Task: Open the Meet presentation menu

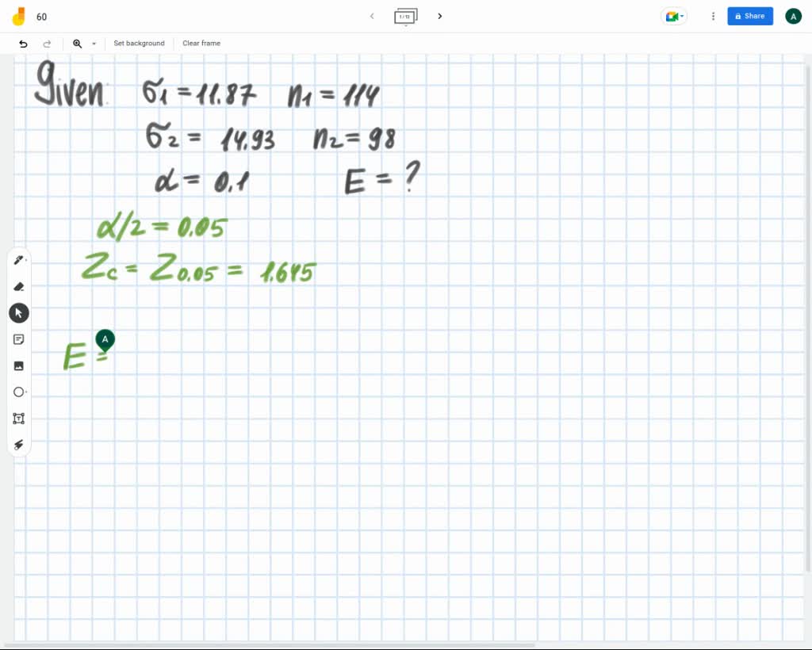Action: 673,16
